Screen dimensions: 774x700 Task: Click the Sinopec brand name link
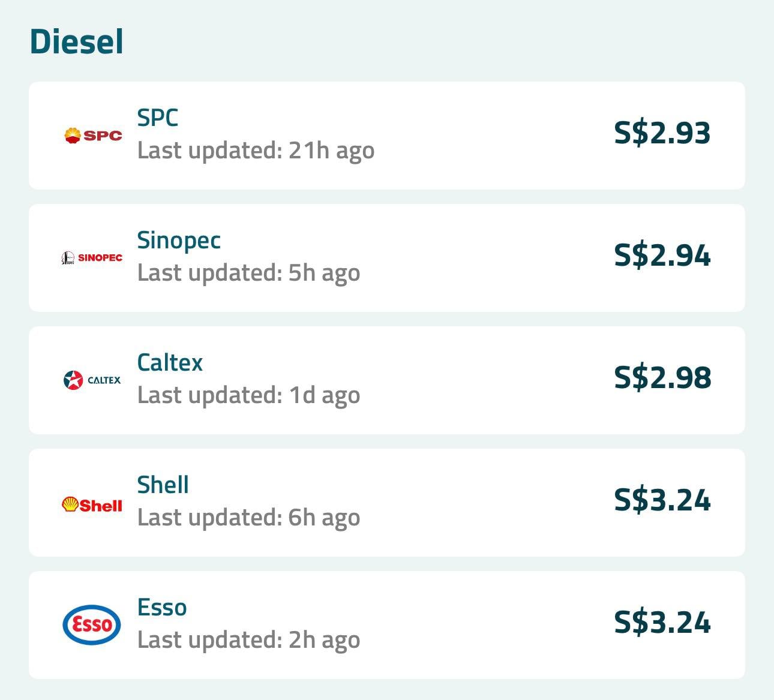[x=178, y=240]
